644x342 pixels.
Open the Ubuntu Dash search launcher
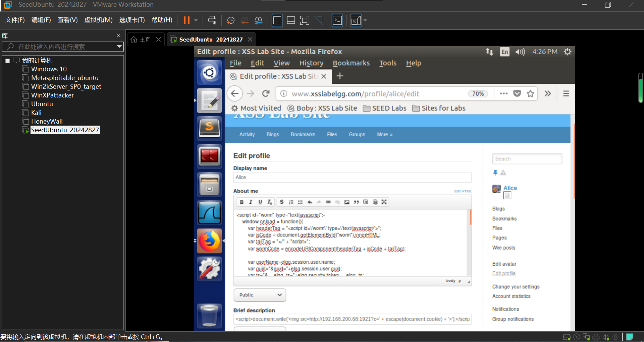[x=209, y=72]
